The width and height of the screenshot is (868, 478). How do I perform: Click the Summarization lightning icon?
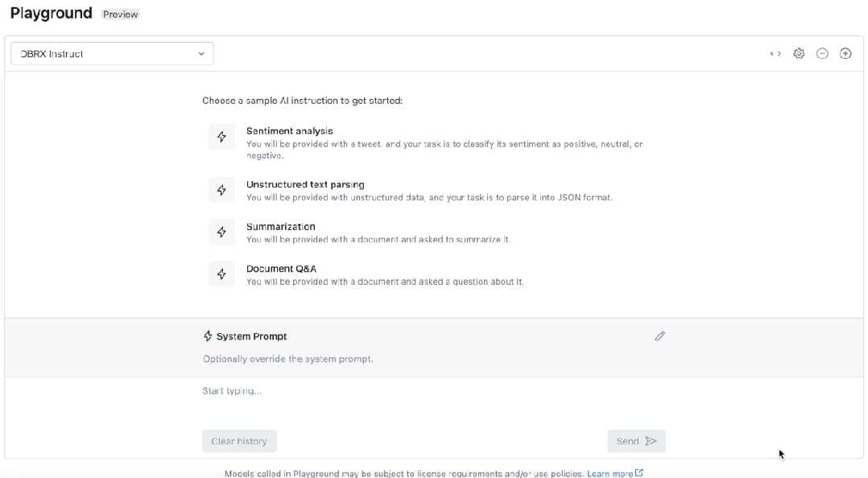(221, 233)
